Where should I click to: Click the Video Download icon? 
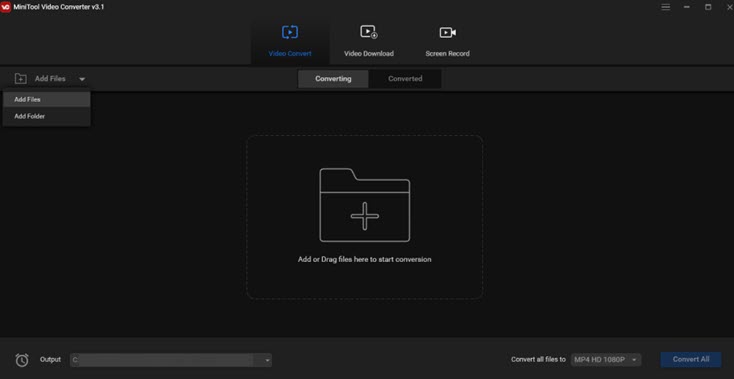(368, 32)
